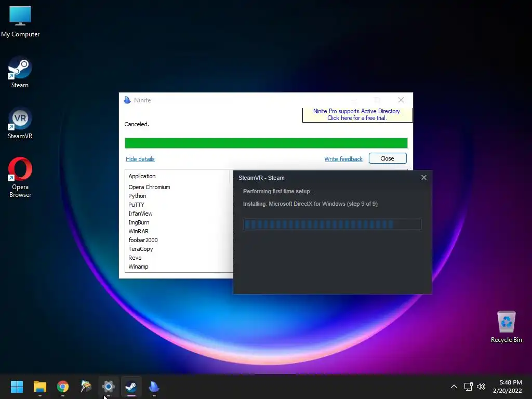
Task: Select Opera Chromium in the list
Action: (x=149, y=187)
